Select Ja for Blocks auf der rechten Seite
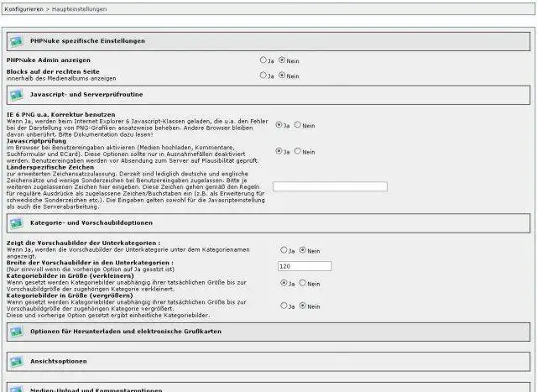This screenshot has height=392, width=537. [263, 75]
